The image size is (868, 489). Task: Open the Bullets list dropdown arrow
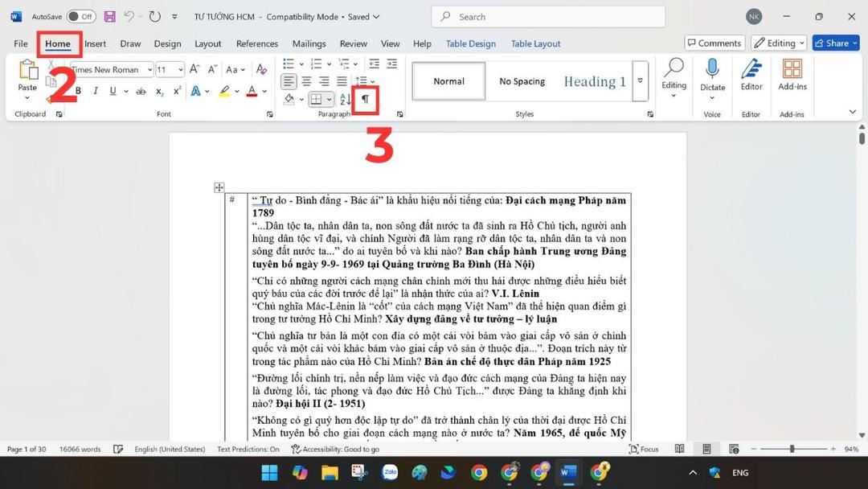click(x=301, y=64)
